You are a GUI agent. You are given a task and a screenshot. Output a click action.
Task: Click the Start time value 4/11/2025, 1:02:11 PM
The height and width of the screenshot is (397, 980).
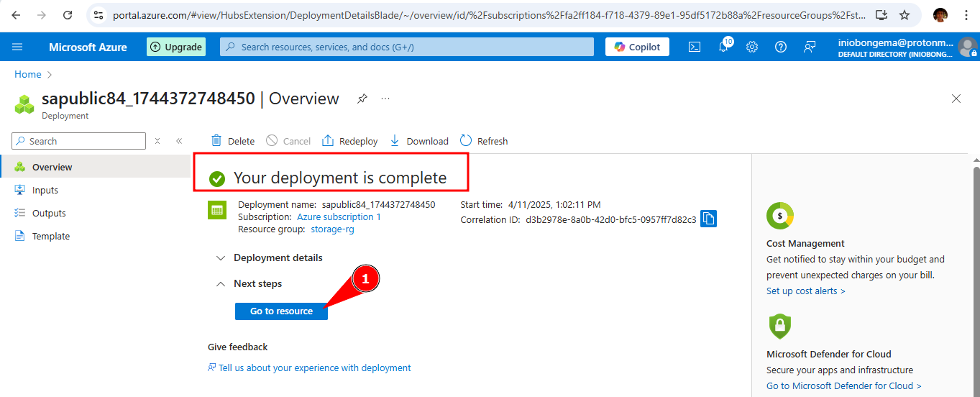pos(554,204)
